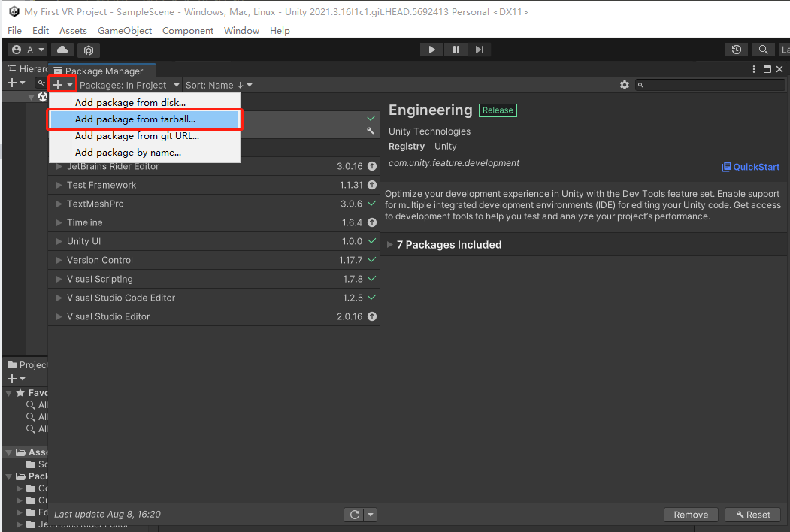Open Package Manager settings gear
Screen dimensions: 790x532
tap(624, 85)
